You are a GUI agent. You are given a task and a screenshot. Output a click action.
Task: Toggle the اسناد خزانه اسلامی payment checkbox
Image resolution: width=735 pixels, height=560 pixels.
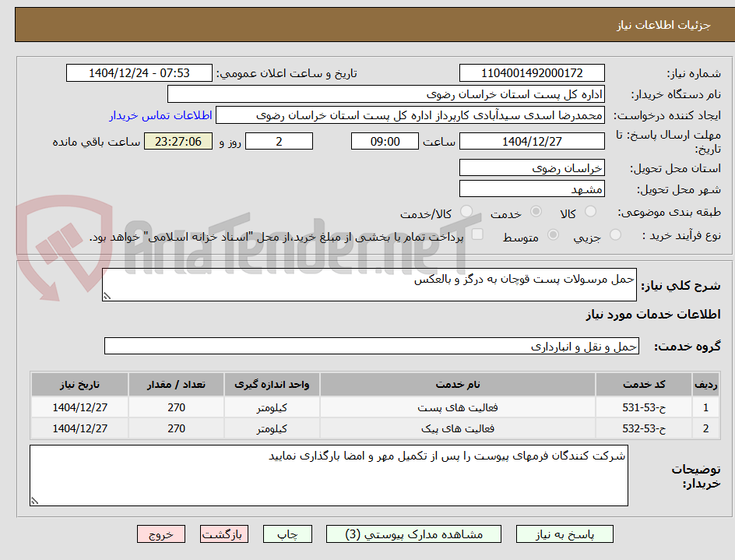(477, 234)
